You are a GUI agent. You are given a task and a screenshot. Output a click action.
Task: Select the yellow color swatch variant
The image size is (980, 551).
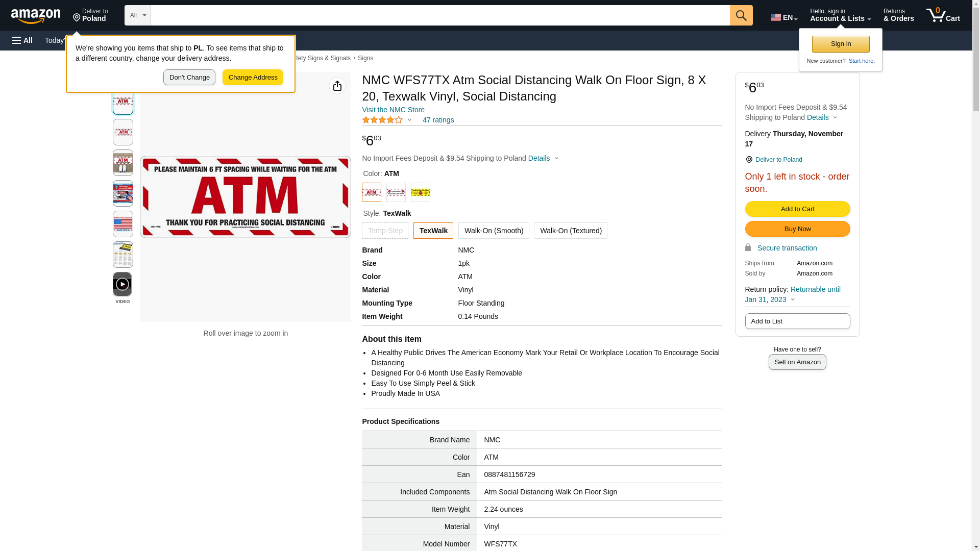coord(420,192)
